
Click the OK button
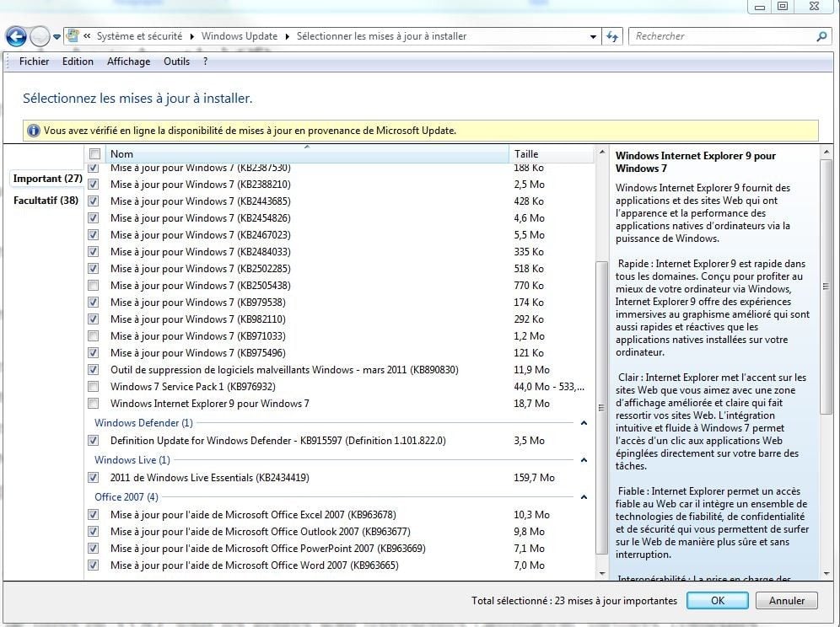click(x=717, y=601)
